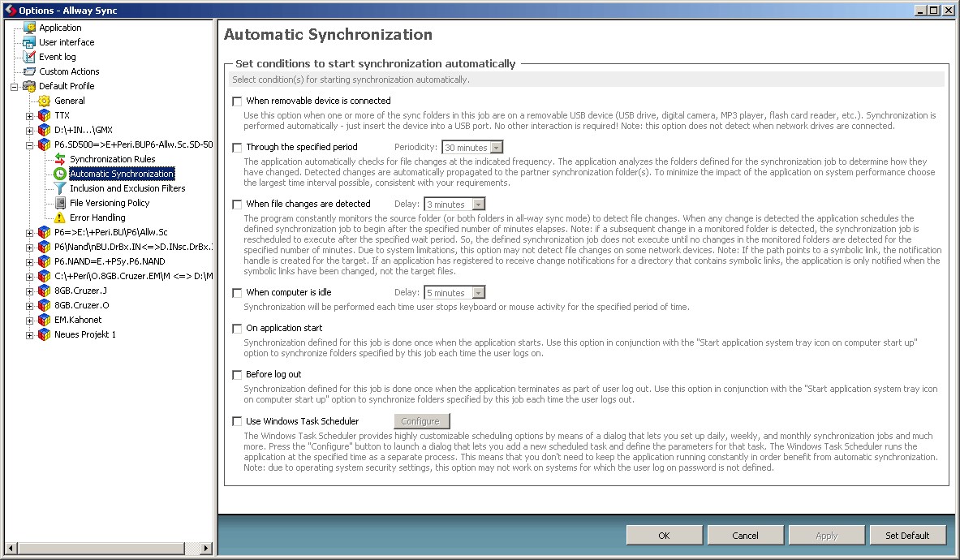Open the idle Delay 5 minutes dropdown

coord(454,292)
